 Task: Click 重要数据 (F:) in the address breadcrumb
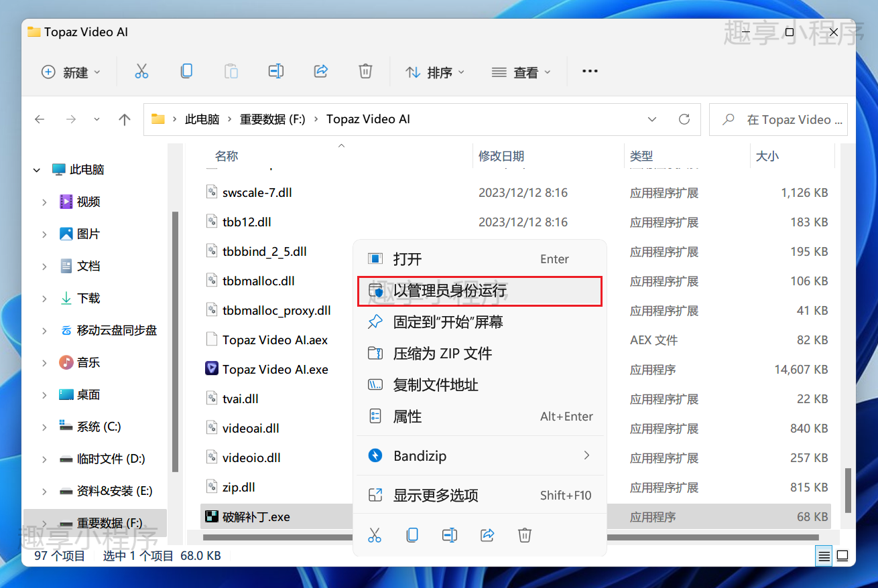point(273,119)
